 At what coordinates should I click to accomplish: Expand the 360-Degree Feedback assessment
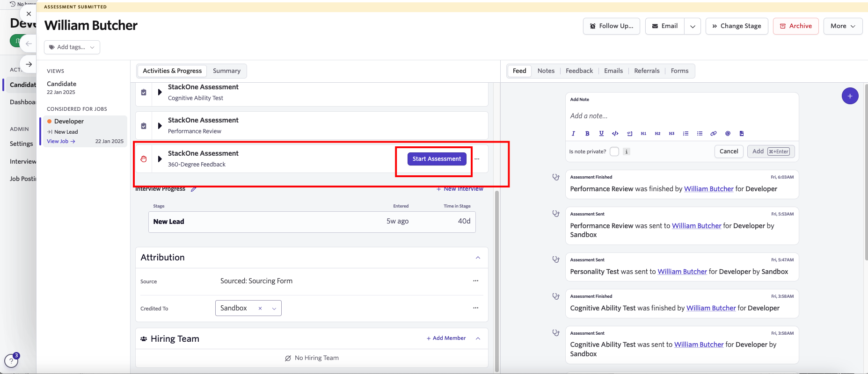[160, 159]
